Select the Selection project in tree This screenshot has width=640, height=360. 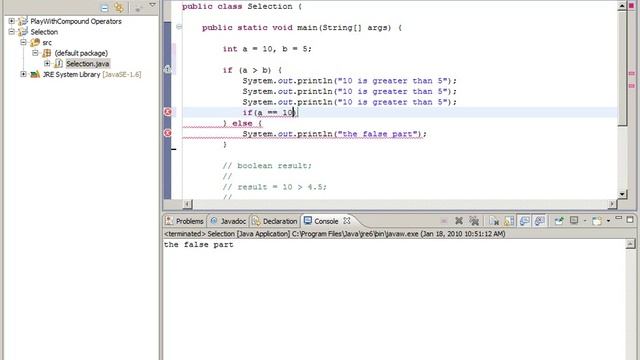pyautogui.click(x=44, y=32)
